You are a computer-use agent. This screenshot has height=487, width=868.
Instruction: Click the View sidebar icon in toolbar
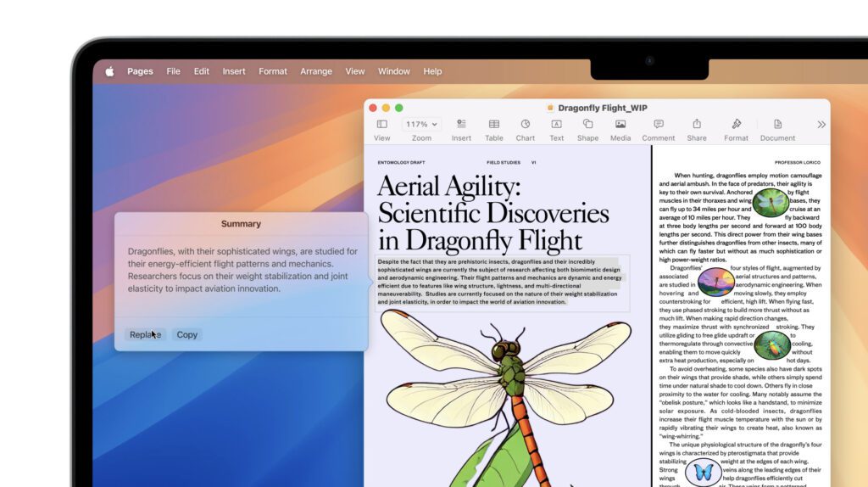pyautogui.click(x=382, y=124)
